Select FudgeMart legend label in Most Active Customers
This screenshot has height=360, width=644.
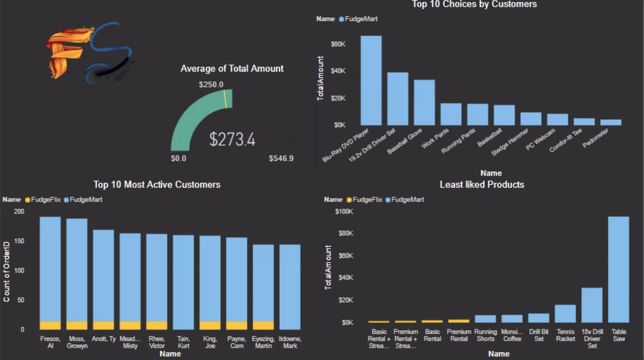(x=86, y=200)
